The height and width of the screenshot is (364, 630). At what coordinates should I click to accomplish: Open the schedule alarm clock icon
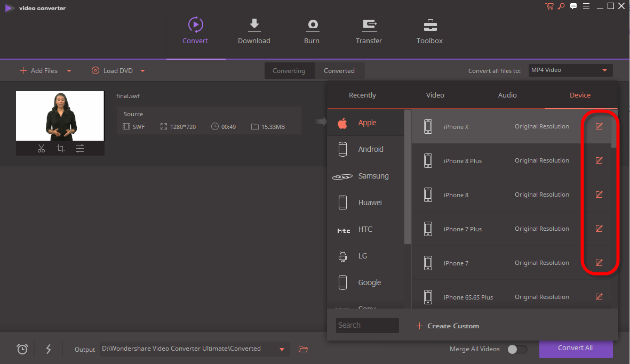pos(22,349)
